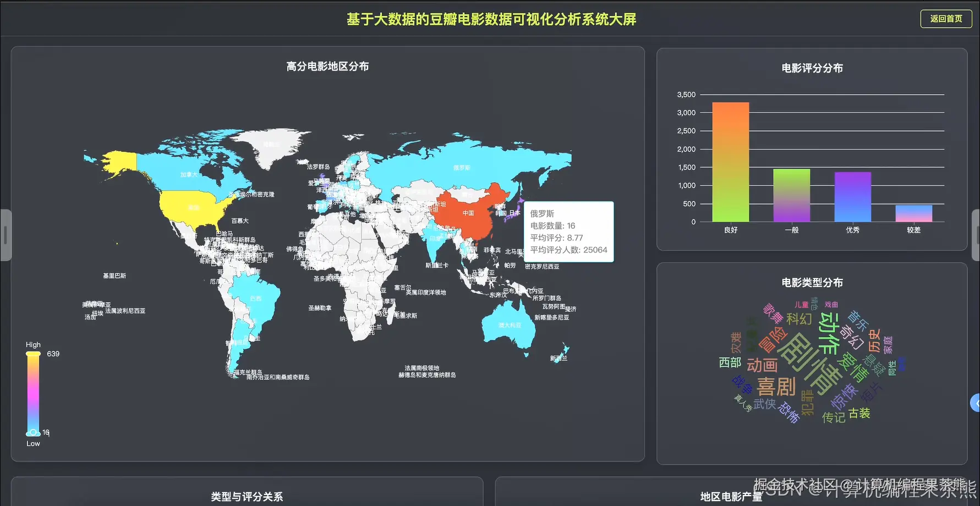Click the word 喜剧 in the word cloud
This screenshot has width=980, height=506.
pos(776,387)
